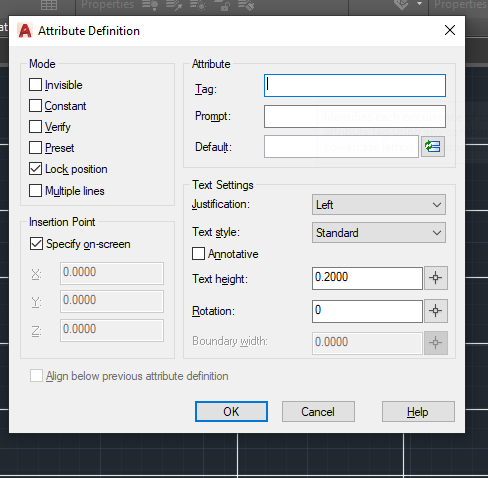The width and height of the screenshot is (488, 478).
Task: Toggle Specify on-screen insertion point
Action: [36, 244]
